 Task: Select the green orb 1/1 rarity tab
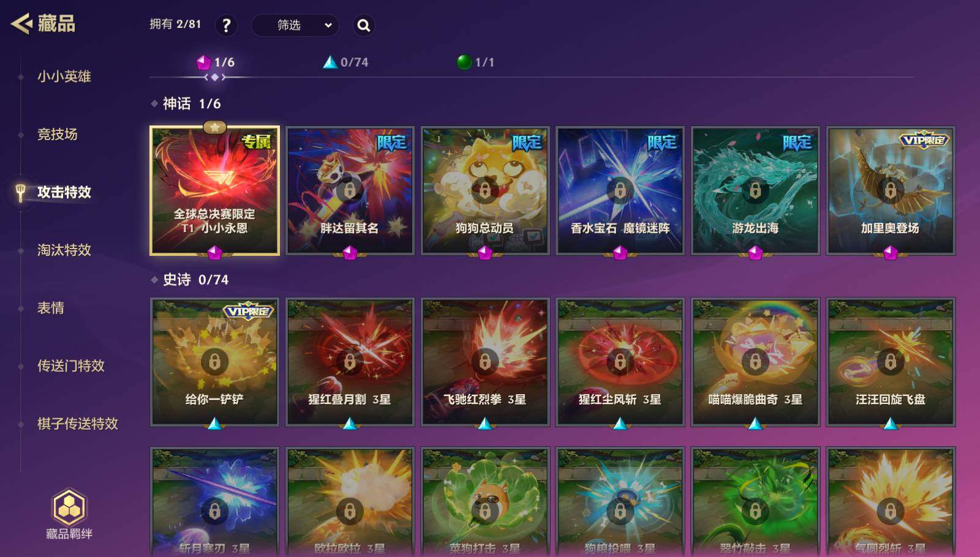475,62
